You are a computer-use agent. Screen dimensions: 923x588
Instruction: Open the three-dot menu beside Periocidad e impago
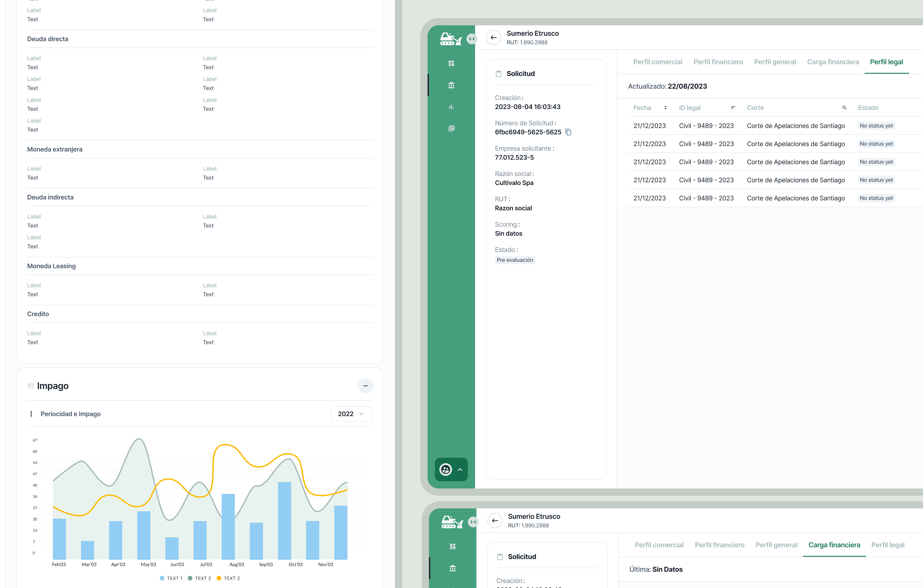tap(31, 414)
